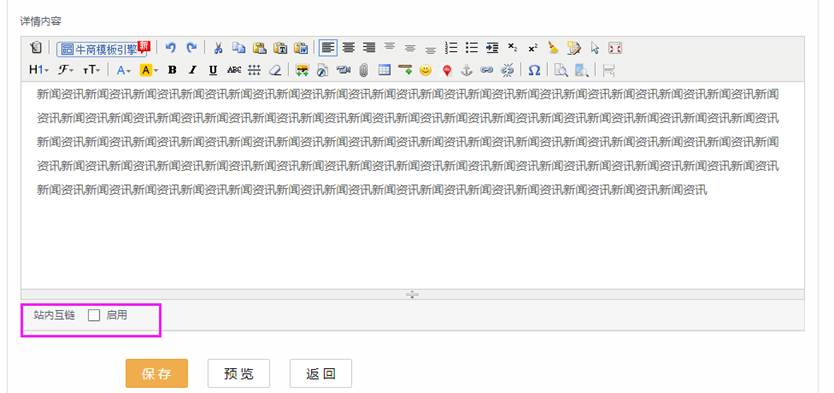Open the font family dropdown
The height and width of the screenshot is (393, 834).
(x=66, y=70)
